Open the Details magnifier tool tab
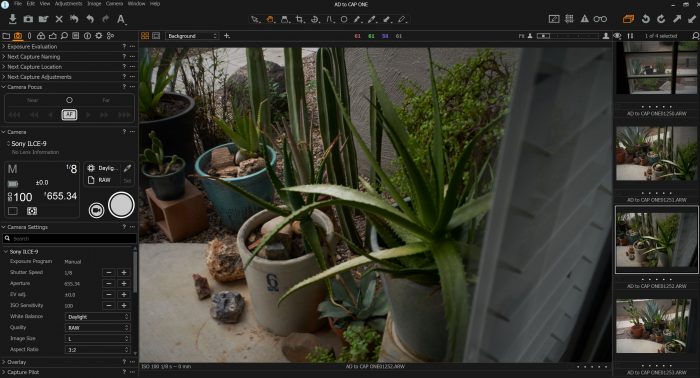 point(64,36)
